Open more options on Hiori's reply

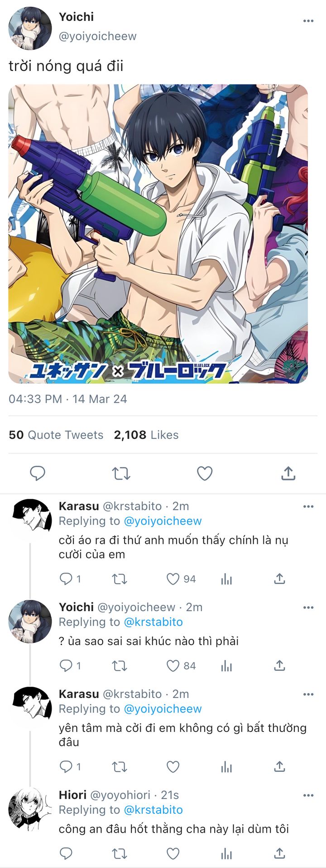coord(308,795)
